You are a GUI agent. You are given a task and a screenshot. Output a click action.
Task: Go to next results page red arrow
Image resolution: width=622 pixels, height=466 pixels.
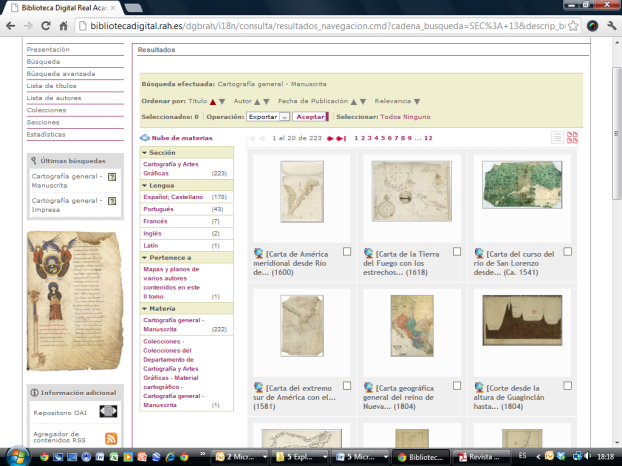click(330, 138)
